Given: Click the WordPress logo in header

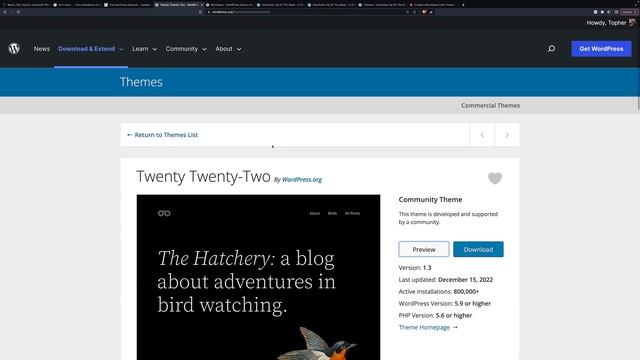Looking at the screenshot, I should coord(14,49).
